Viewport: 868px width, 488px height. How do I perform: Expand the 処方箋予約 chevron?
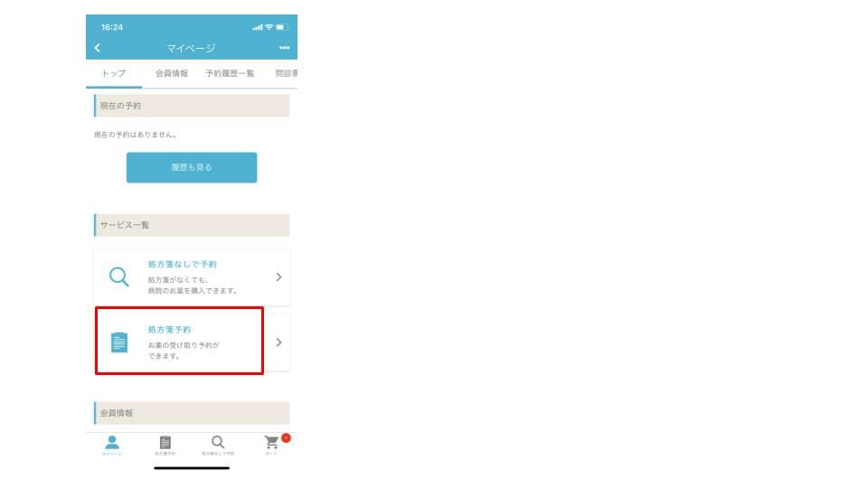278,343
